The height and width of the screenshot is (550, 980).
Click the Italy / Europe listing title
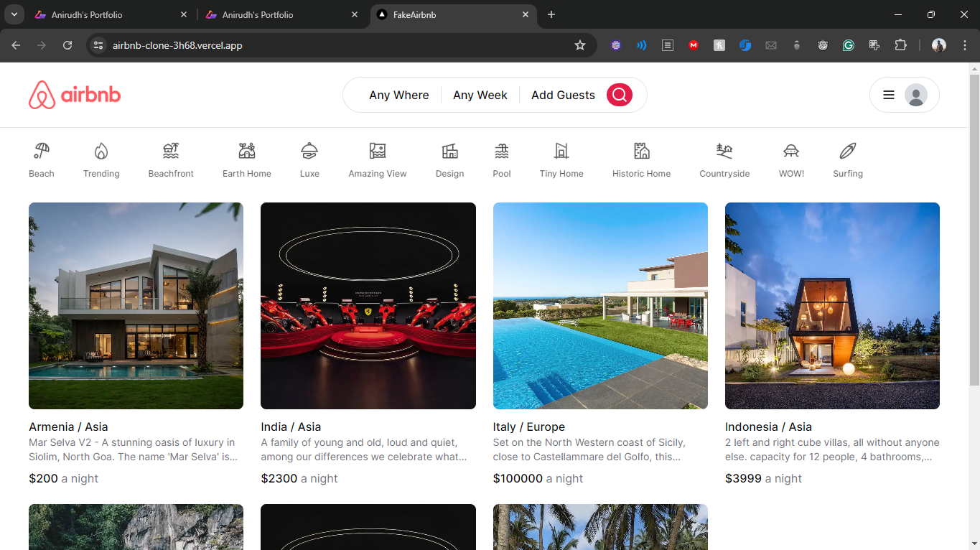tap(529, 427)
